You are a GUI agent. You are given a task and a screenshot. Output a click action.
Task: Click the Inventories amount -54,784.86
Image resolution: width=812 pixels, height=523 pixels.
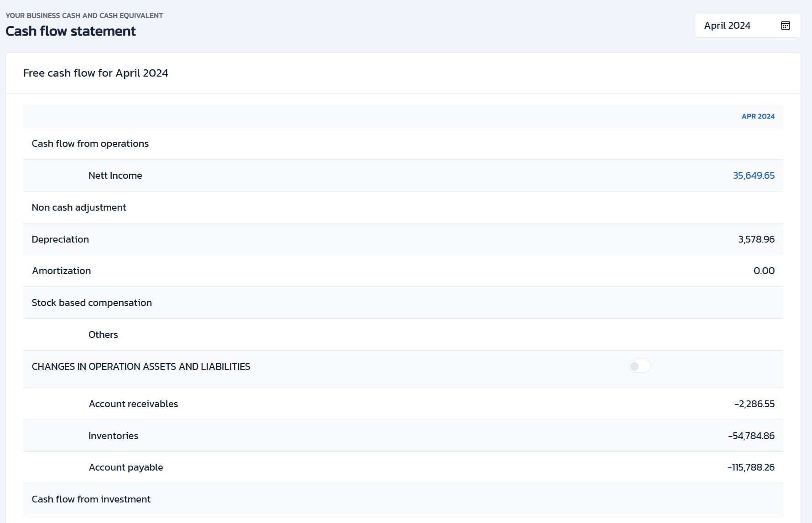click(x=751, y=436)
